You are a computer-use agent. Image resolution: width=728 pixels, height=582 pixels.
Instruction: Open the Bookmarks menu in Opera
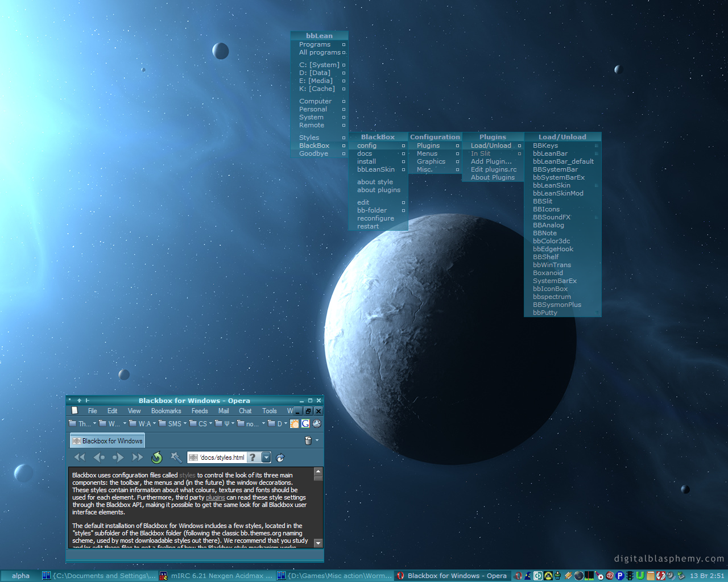coord(166,411)
